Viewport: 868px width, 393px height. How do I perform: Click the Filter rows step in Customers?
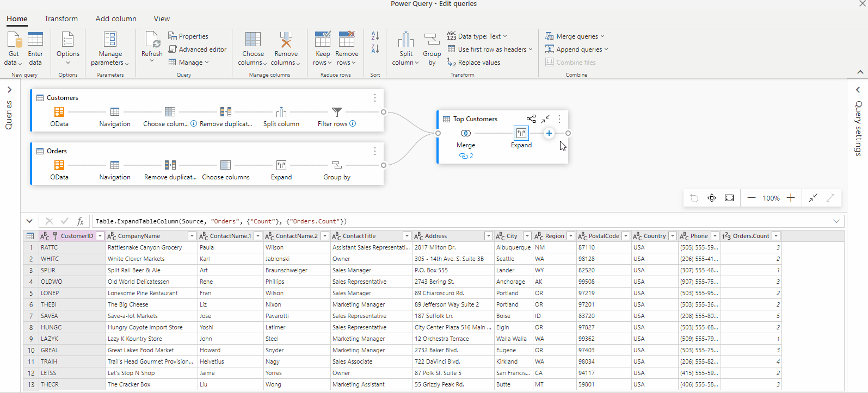click(337, 113)
